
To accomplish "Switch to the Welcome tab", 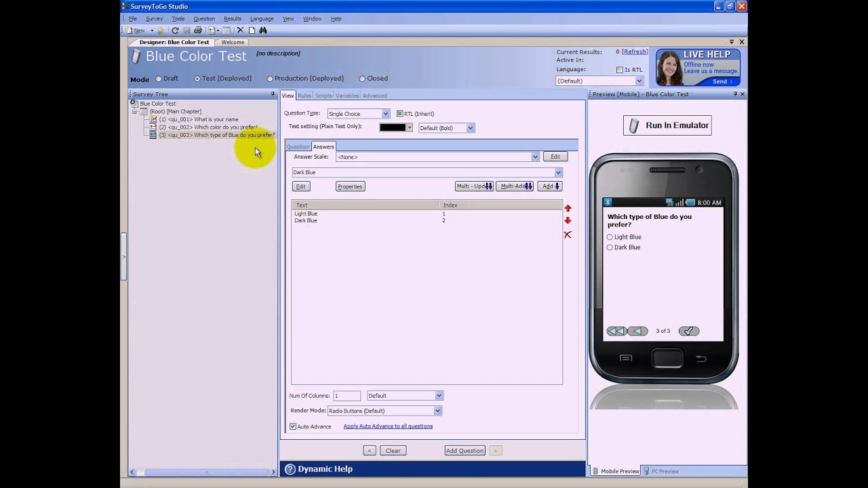I will pos(233,42).
